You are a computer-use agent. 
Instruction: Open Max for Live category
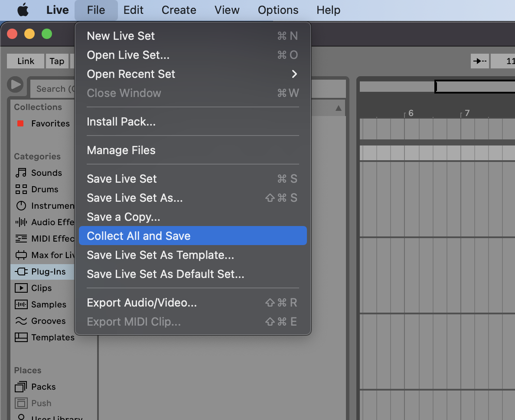42,255
